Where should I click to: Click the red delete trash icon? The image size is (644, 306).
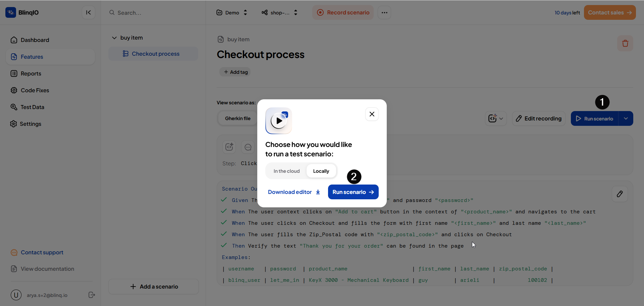625,43
